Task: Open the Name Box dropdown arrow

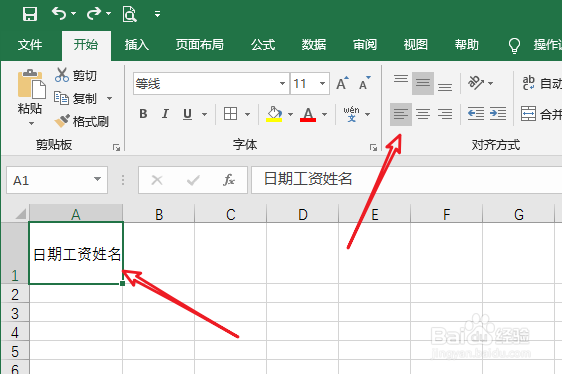Action: click(97, 179)
